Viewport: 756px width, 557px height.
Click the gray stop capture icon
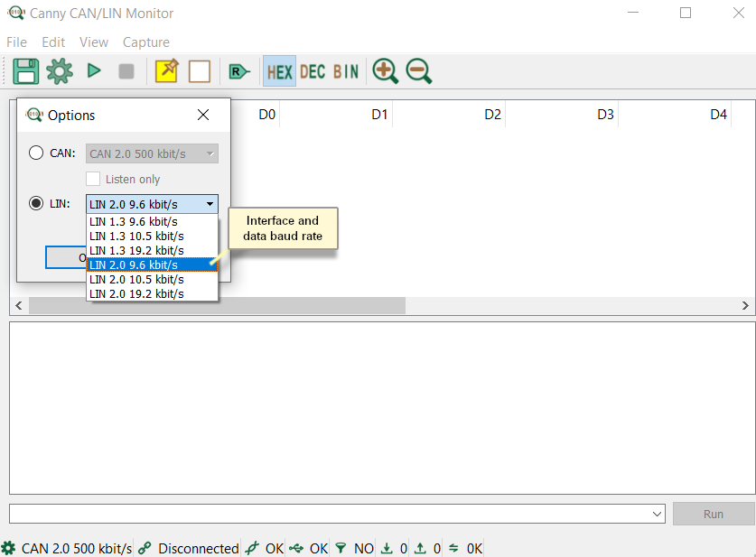point(126,71)
